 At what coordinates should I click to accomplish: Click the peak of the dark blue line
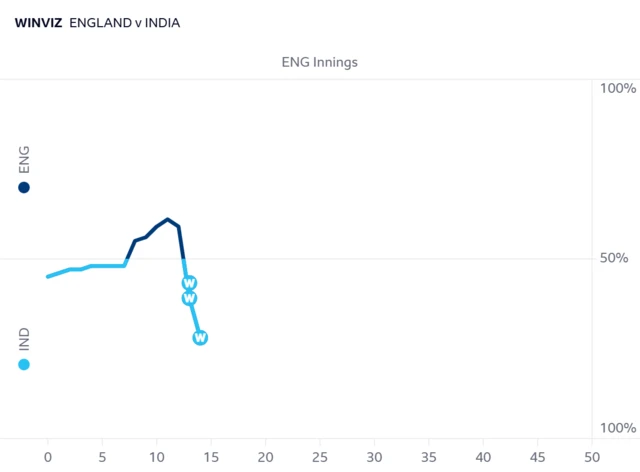[x=167, y=219]
